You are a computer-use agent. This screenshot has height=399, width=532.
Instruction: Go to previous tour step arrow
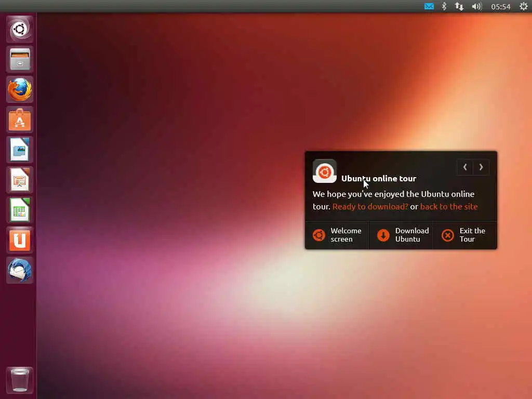465,167
